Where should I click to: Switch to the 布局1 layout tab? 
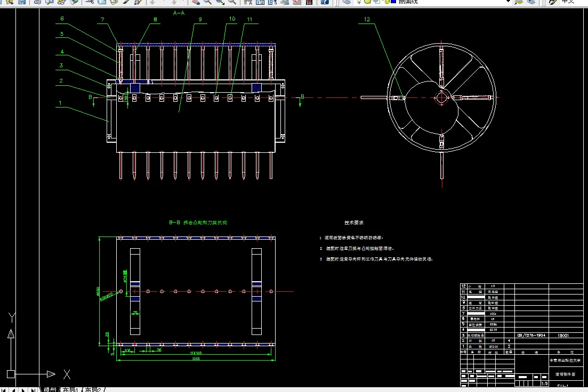pyautogui.click(x=70, y=389)
